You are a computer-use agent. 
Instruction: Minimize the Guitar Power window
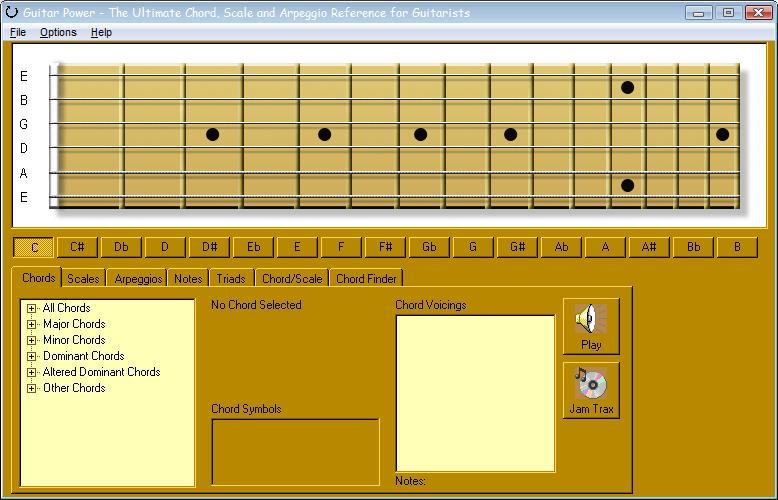(699, 12)
